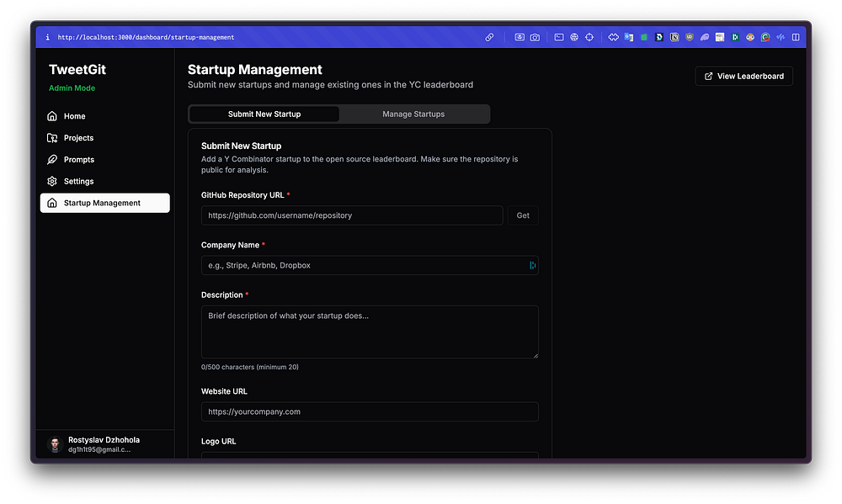Toggle the split view icon in toolbar
Image resolution: width=842 pixels, height=504 pixels.
[x=796, y=37]
